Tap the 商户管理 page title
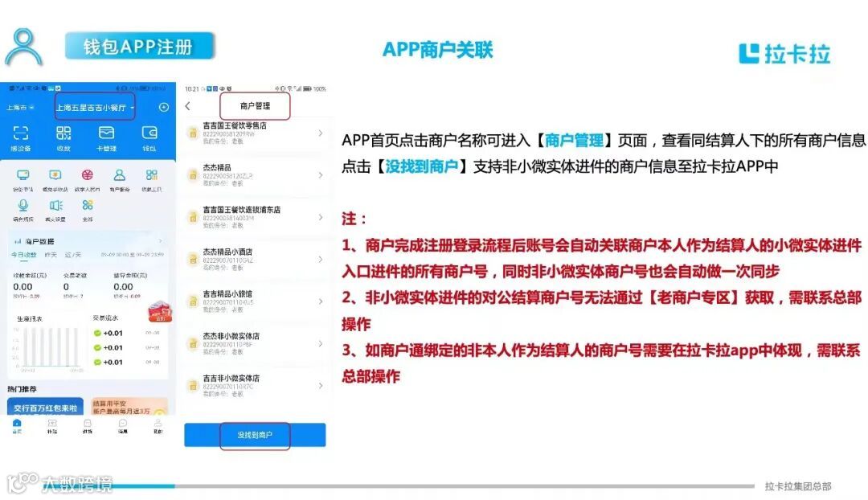Image resolution: width=868 pixels, height=500 pixels. pos(256,106)
